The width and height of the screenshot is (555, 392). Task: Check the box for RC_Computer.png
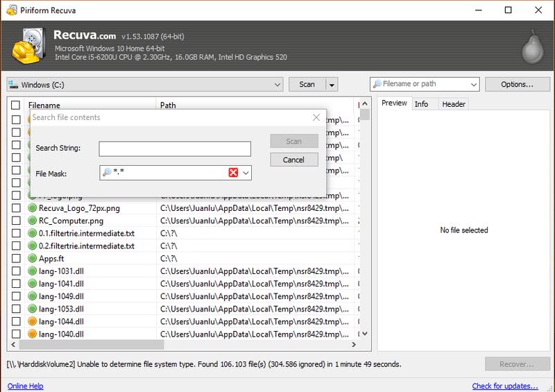click(x=16, y=221)
